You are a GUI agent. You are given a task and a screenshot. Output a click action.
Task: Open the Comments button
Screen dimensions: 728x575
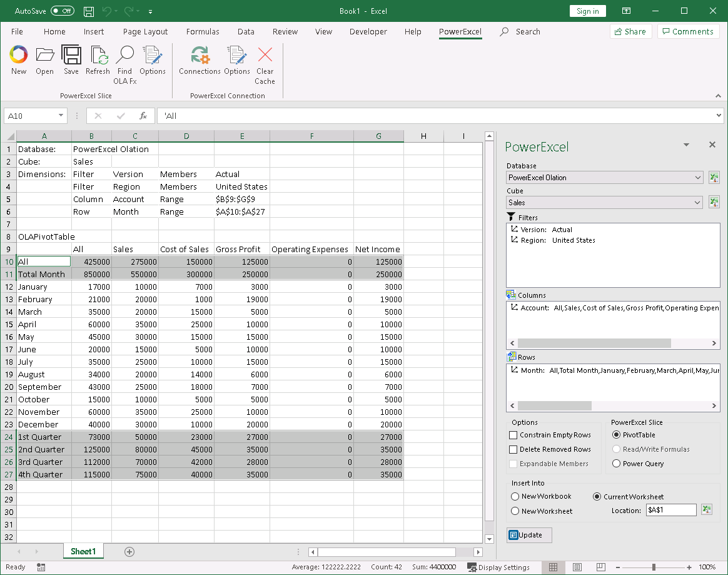click(688, 31)
